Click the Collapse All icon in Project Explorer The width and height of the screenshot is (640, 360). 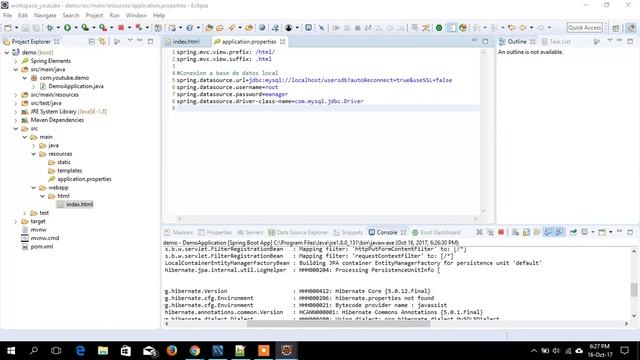[91, 42]
